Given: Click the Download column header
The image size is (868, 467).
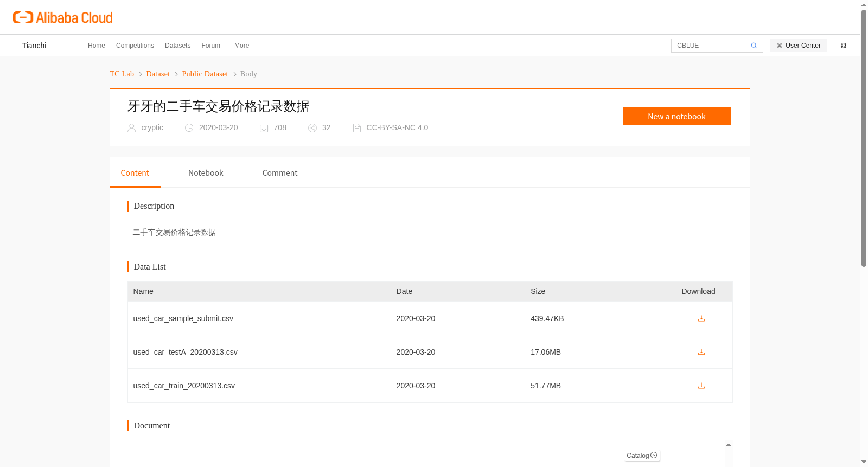Looking at the screenshot, I should click(x=698, y=291).
